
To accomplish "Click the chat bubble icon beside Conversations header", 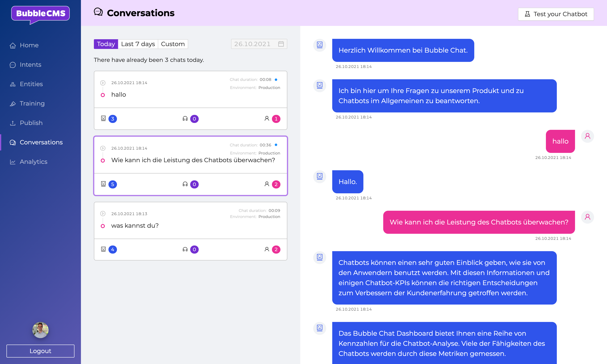I will click(98, 12).
